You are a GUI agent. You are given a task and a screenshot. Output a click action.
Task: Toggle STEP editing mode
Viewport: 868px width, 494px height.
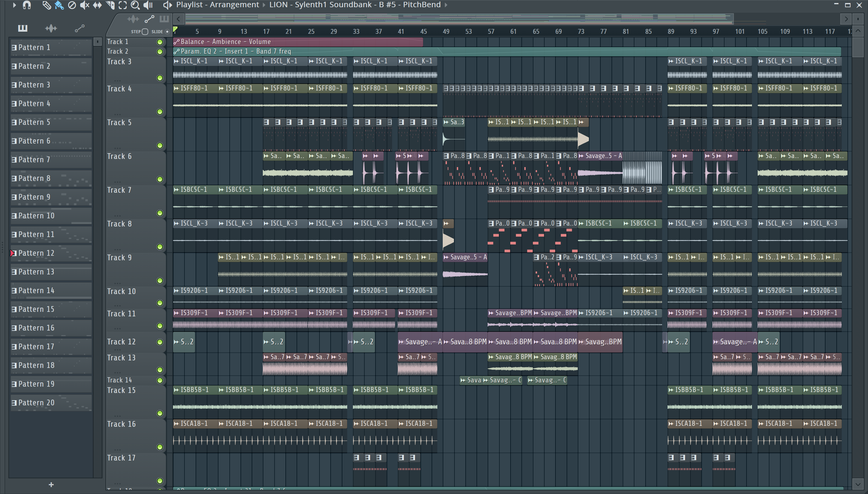point(145,32)
